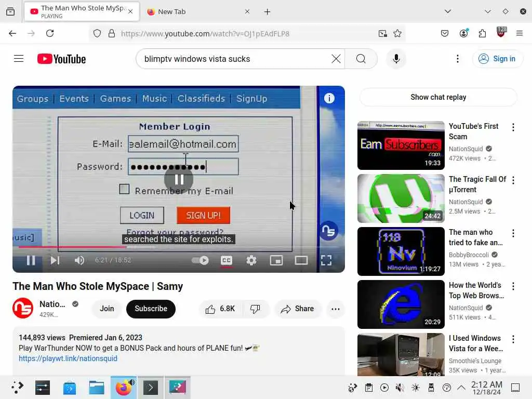Image resolution: width=532 pixels, height=399 pixels.
Task: Mute the video player volume
Action: (x=79, y=260)
